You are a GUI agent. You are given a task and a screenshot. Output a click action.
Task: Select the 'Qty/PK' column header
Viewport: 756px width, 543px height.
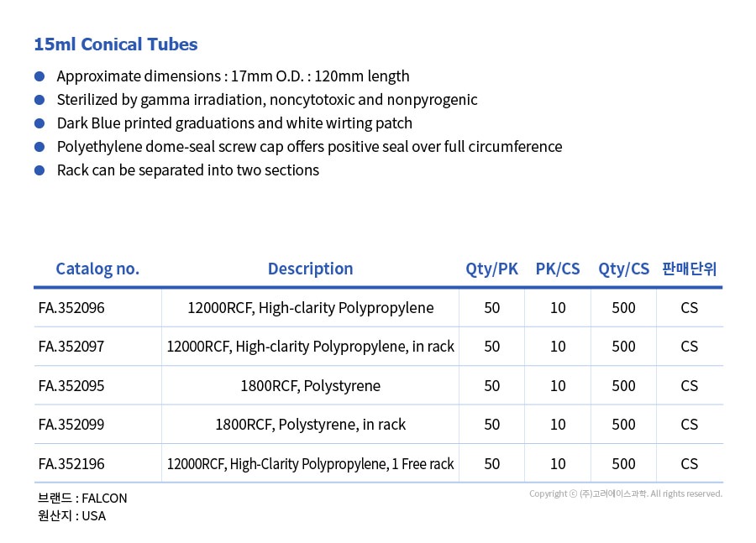tap(491, 269)
